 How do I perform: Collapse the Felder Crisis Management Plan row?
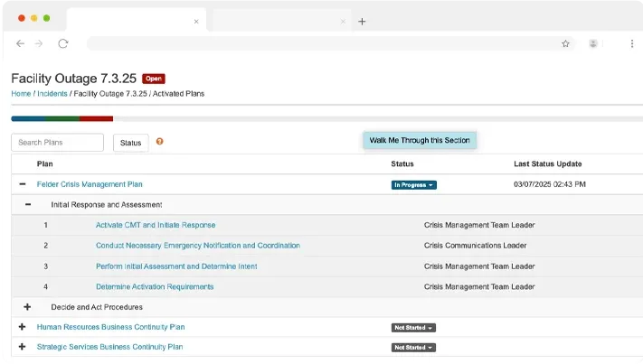22,184
